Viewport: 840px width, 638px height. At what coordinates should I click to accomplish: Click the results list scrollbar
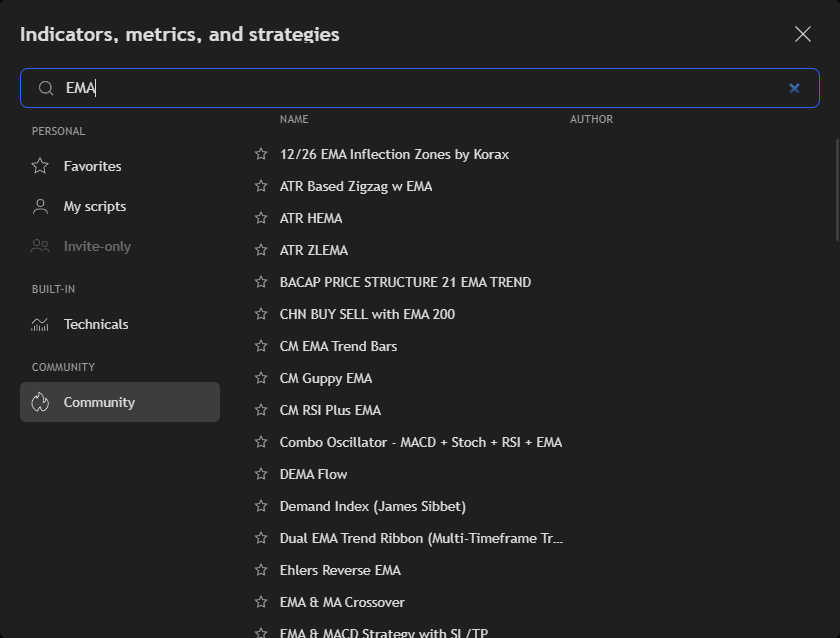tap(836, 190)
